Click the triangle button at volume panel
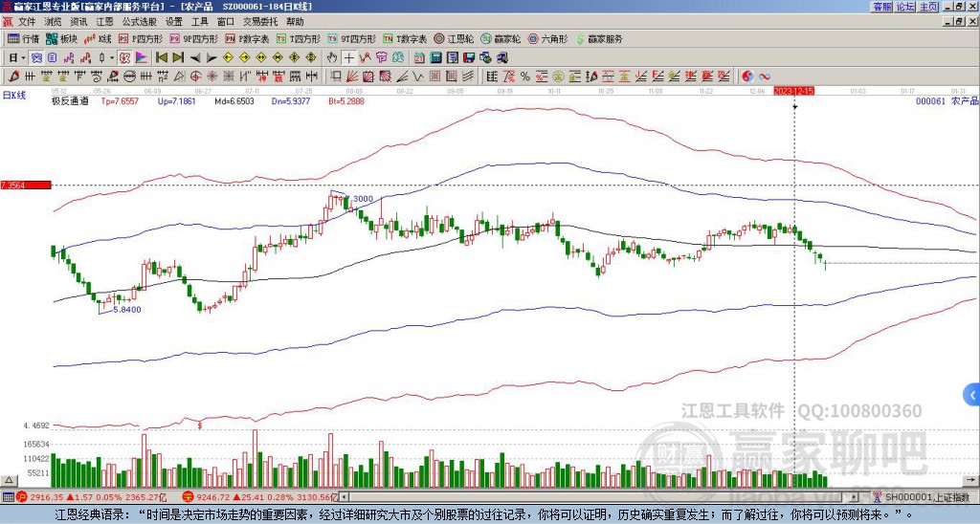This screenshot has height=524, width=980. (x=9, y=480)
